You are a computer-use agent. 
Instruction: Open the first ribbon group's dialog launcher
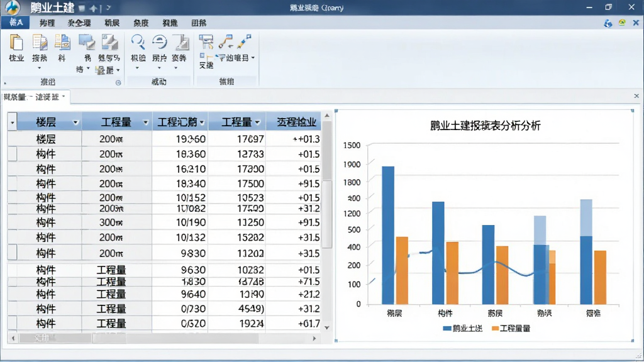tap(118, 82)
